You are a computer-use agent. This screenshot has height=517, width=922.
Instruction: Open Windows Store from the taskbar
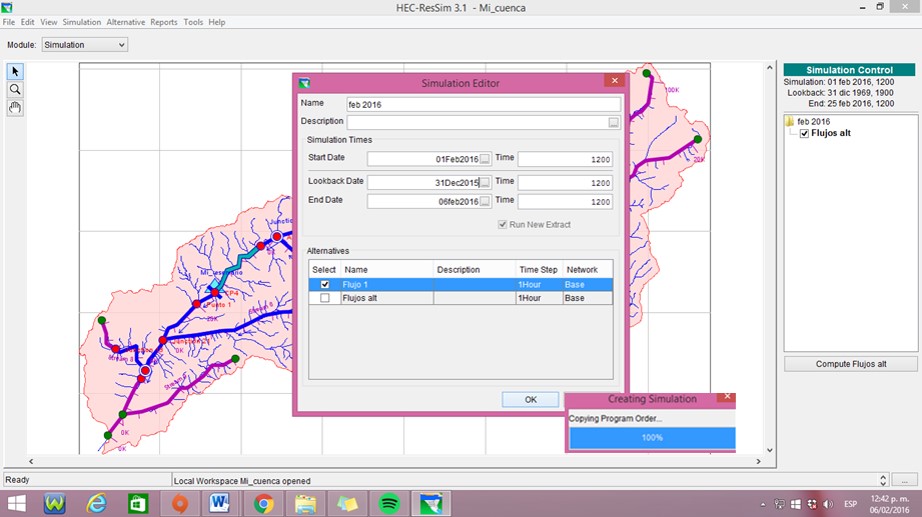(138, 503)
